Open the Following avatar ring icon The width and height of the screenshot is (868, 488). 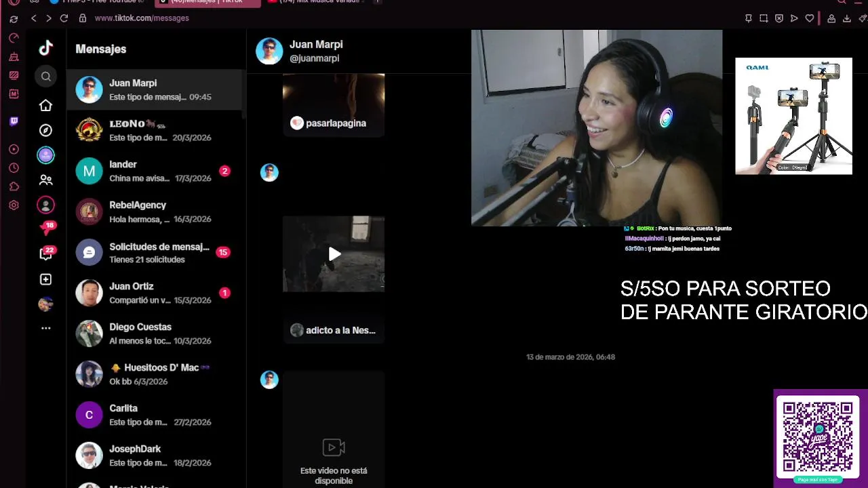click(45, 155)
